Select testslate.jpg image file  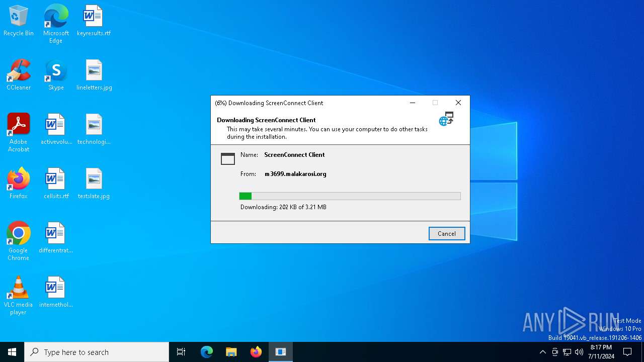coord(94,184)
